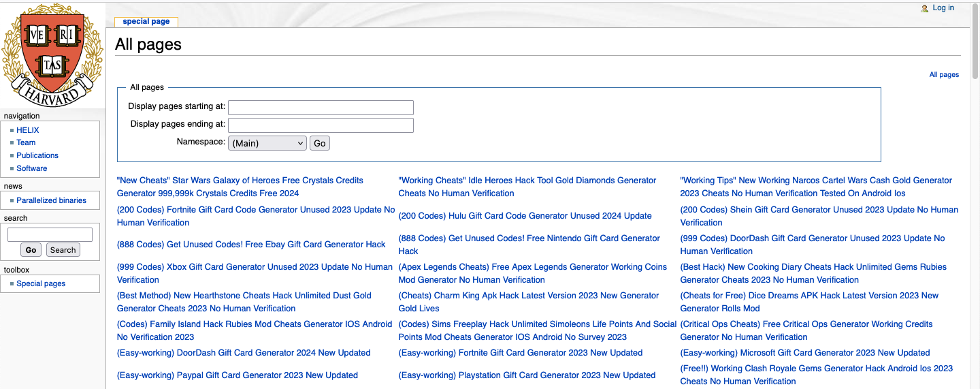Screen dimensions: 980x389
Task: Open (Critical Ops Cheats) page link
Action: pos(806,330)
